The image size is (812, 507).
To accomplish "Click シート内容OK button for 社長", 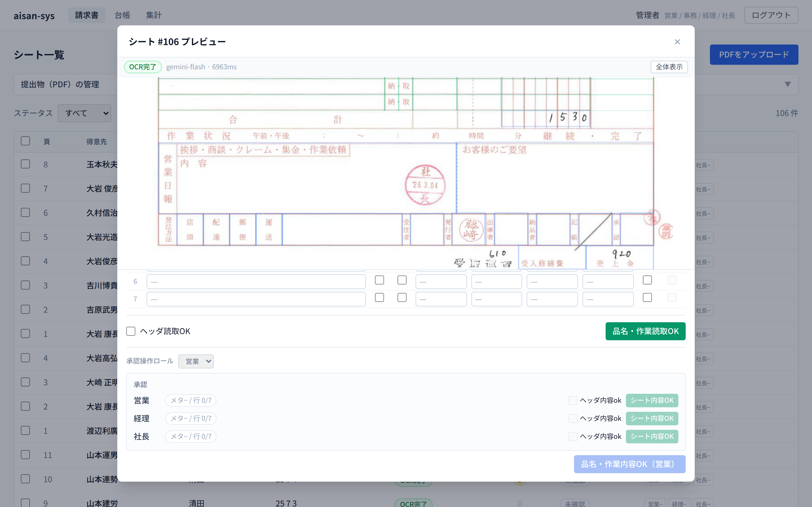I will 652,437.
